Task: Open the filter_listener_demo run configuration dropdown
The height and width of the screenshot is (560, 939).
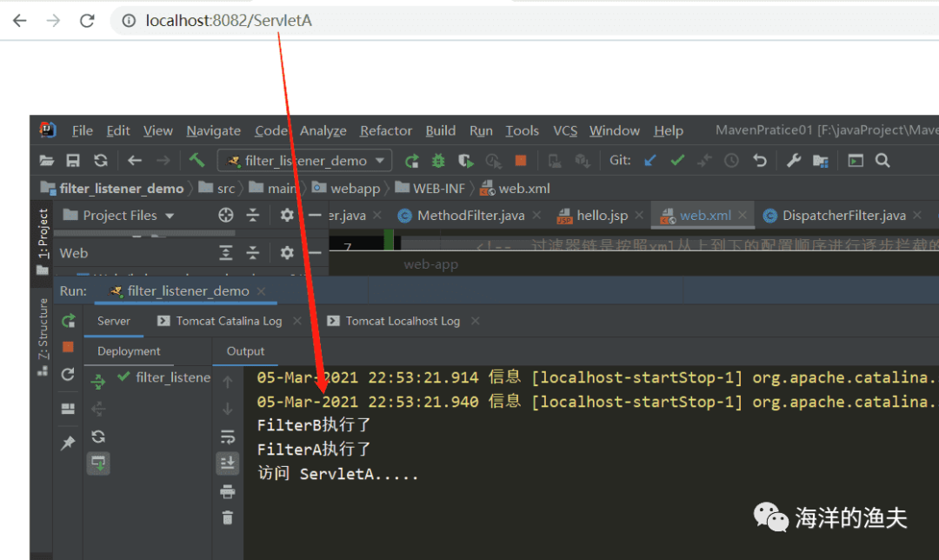Action: pyautogui.click(x=304, y=161)
